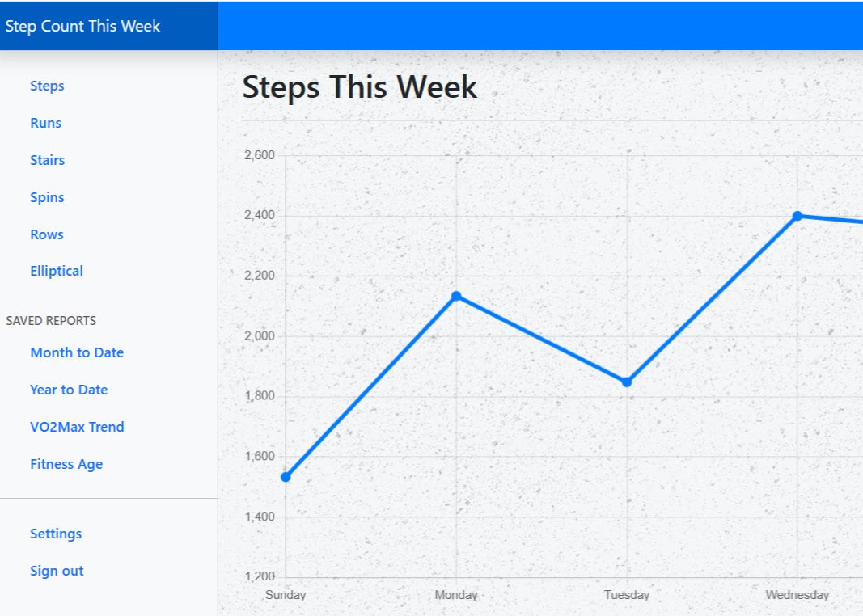Open the Elliptical page
The image size is (863, 616).
[x=57, y=271]
